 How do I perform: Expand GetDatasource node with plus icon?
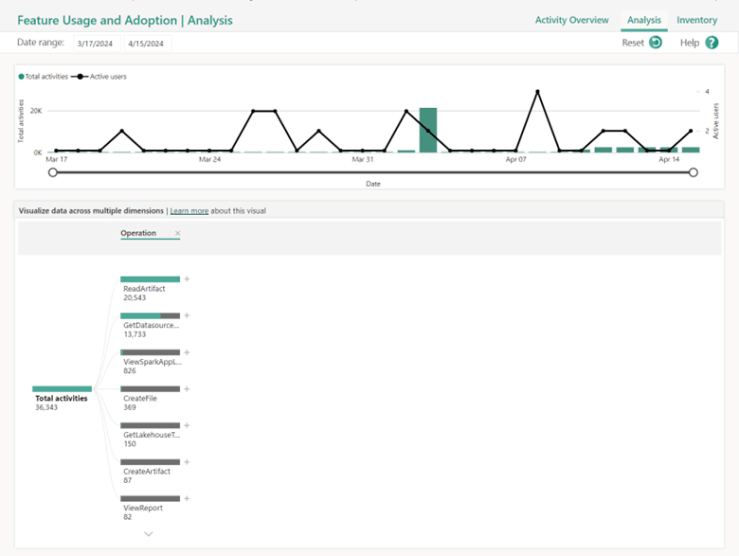click(x=187, y=316)
